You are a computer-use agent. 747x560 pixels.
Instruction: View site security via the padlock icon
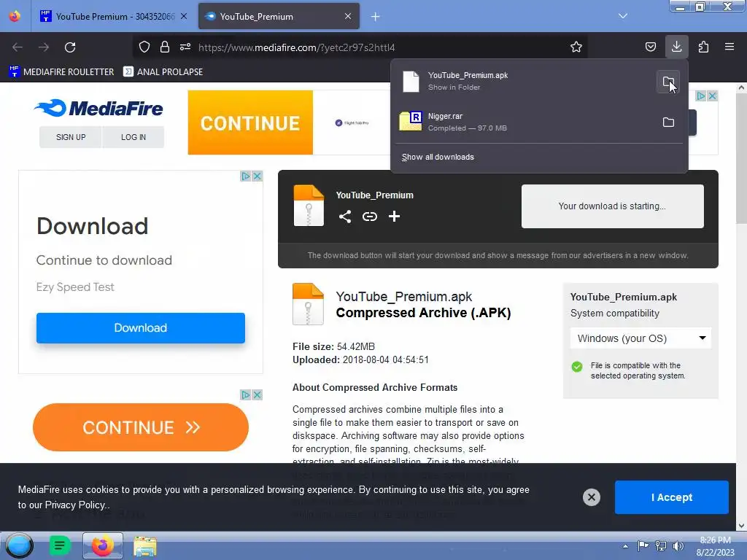click(165, 47)
